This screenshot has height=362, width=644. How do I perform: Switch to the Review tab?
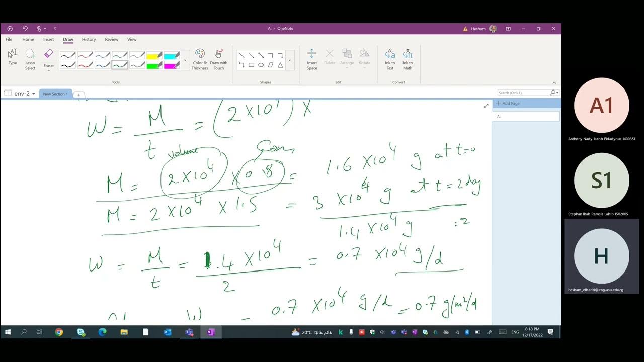111,39
